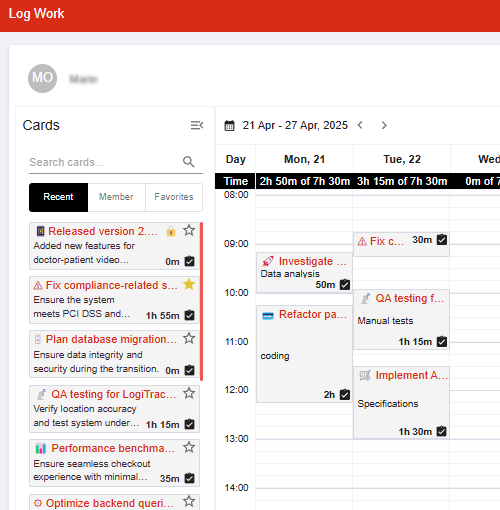Open Investigate entry on Monday
The width and height of the screenshot is (500, 510).
(304, 273)
